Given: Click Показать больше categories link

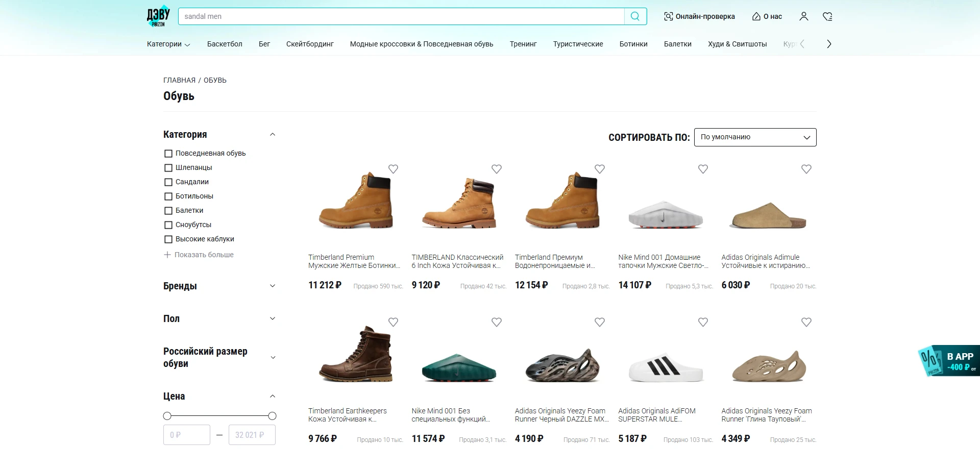Looking at the screenshot, I should click(x=204, y=255).
